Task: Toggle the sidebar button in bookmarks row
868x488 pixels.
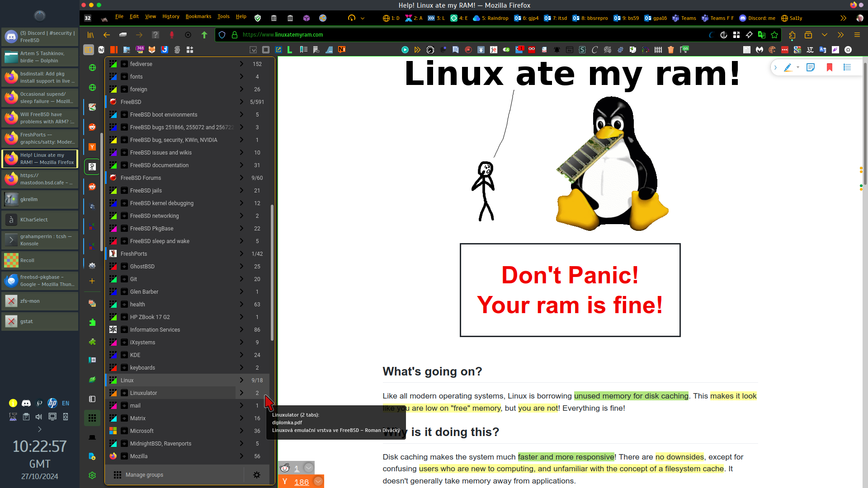Action: (x=89, y=50)
